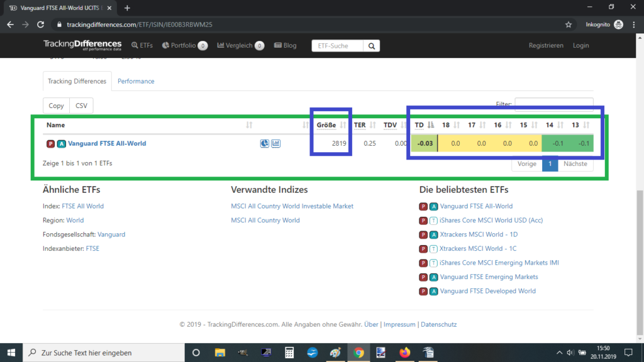This screenshot has width=644, height=362.
Task: Click the Vorige pagination button
Action: [526, 164]
